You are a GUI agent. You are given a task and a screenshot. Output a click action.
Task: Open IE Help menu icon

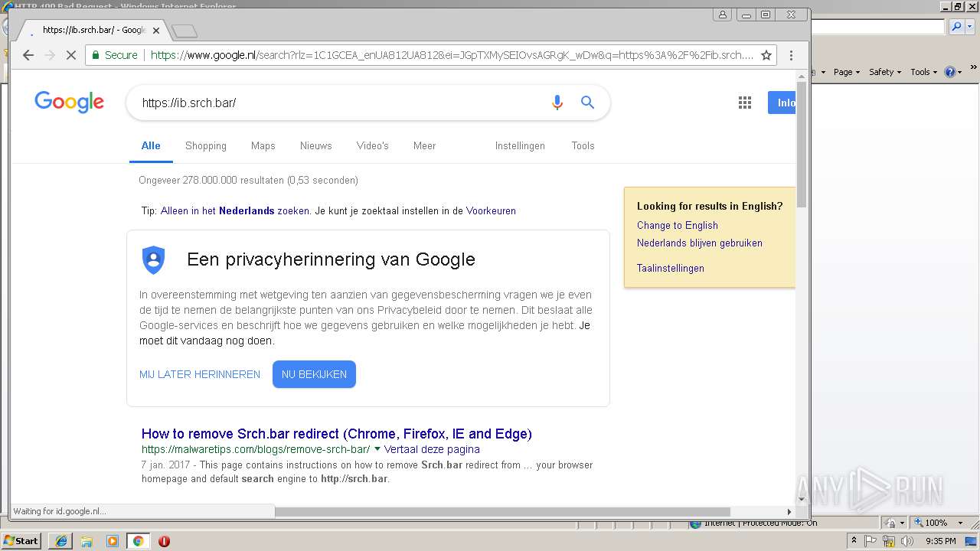[x=952, y=72]
